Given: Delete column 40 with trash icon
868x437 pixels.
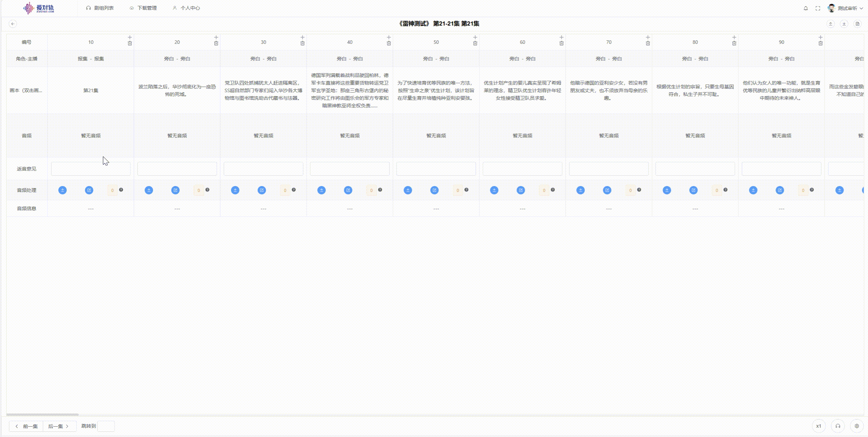Looking at the screenshot, I should coord(389,43).
